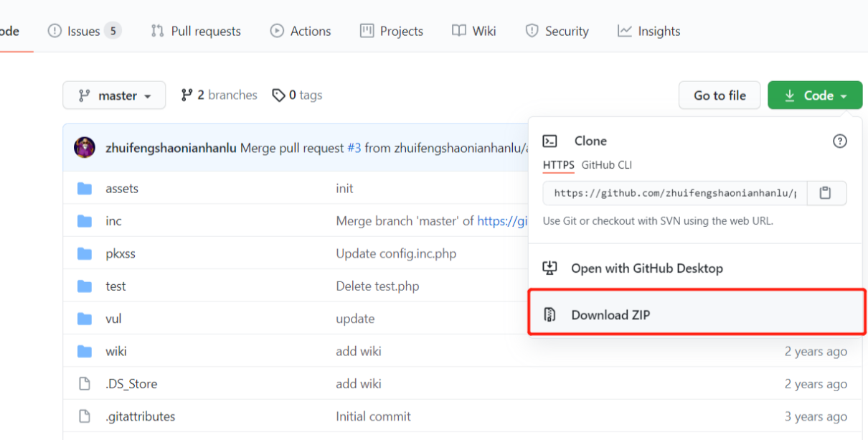Click '2 years ago' on the .DS_Store row
Image resolution: width=868 pixels, height=440 pixels.
point(816,384)
